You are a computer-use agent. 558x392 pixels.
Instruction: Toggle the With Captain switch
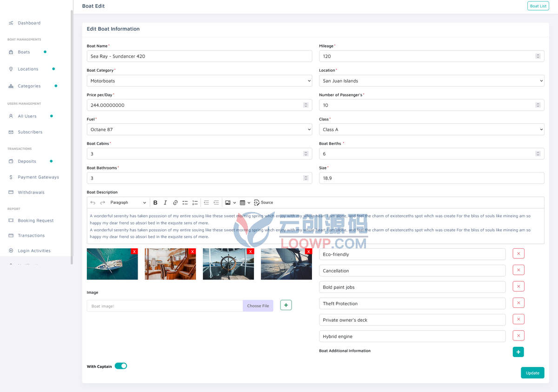(x=121, y=366)
